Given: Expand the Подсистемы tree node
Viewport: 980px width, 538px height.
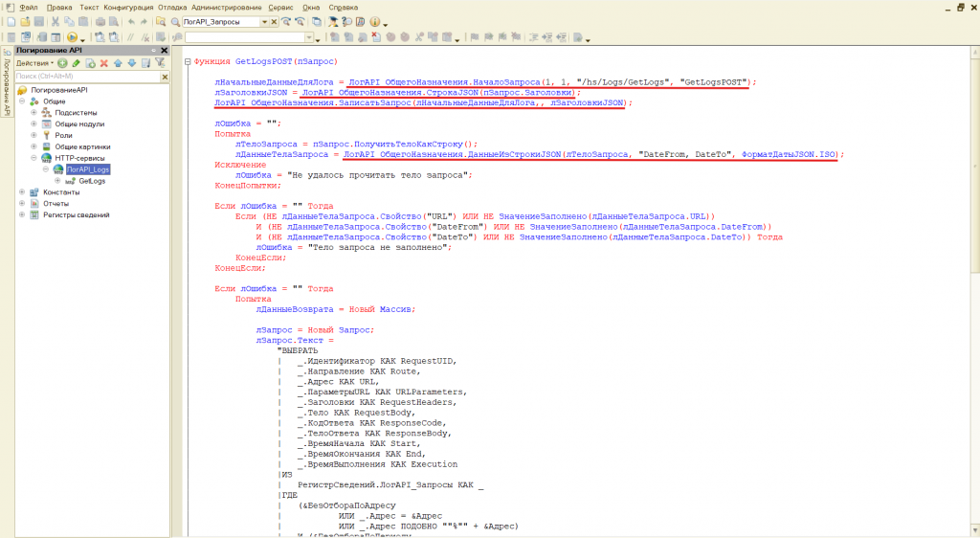Looking at the screenshot, I should [33, 112].
